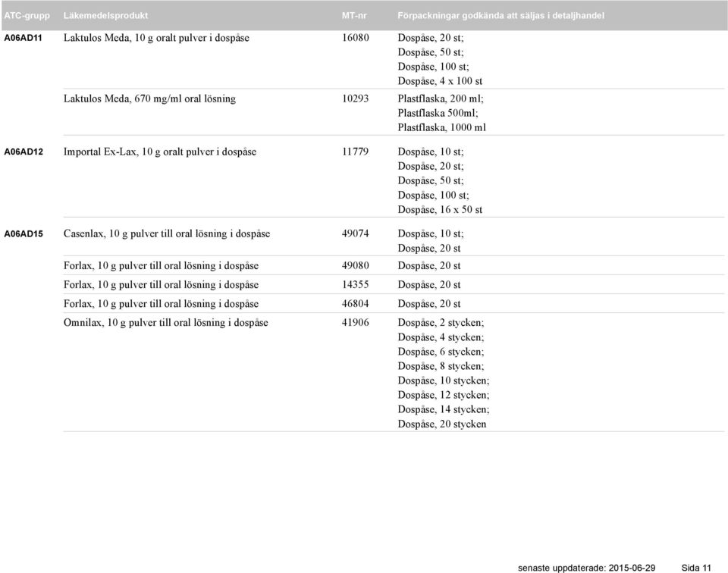Image resolution: width=728 pixels, height=573 pixels.
Task: Select package line "Dospåse, 20 stycken"
Action: pos(442,424)
